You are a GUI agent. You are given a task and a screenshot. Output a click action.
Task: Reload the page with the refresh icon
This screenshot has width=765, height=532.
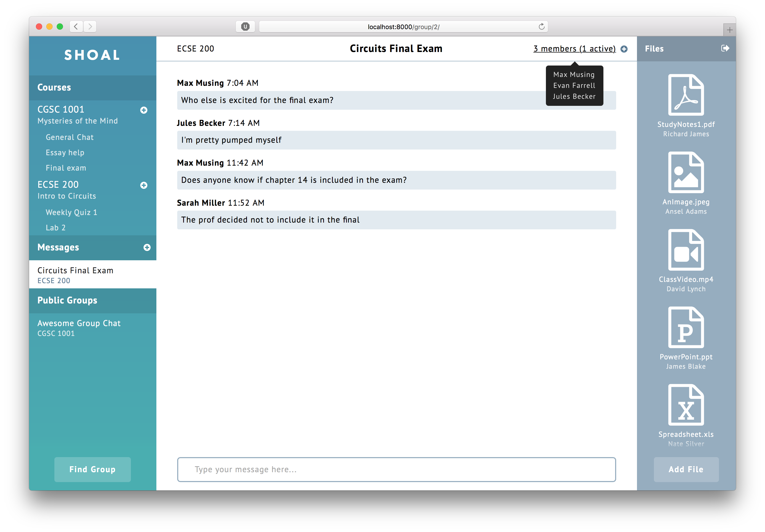[x=541, y=27]
